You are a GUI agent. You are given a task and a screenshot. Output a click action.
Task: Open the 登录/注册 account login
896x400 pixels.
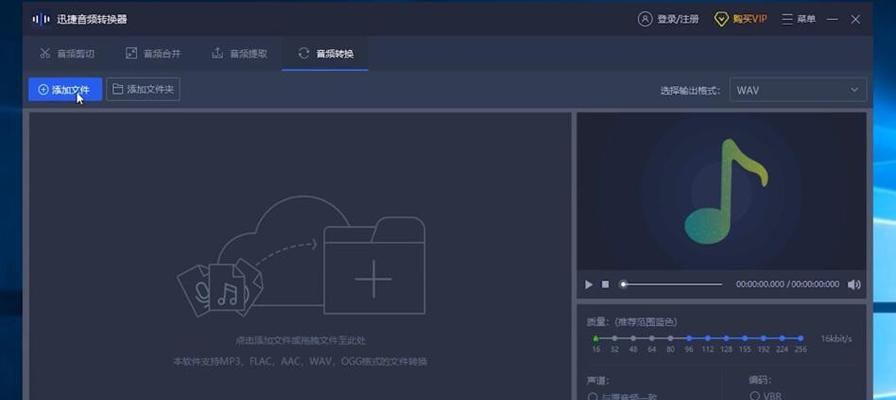coord(668,19)
